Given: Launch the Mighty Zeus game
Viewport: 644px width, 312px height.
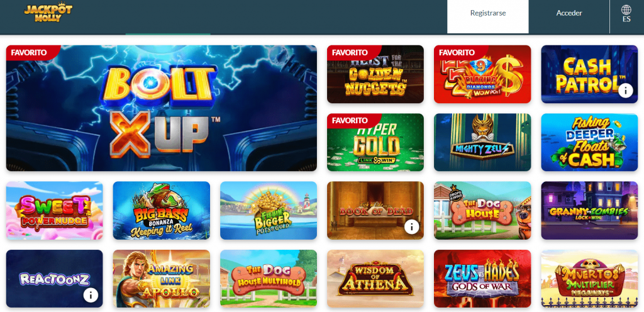Looking at the screenshot, I should coord(482,142).
